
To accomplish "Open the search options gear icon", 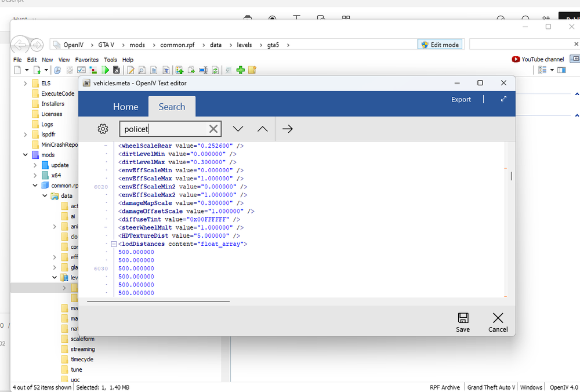I will click(x=103, y=129).
